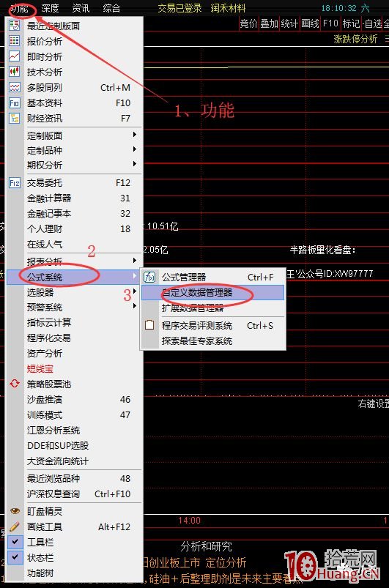The width and height of the screenshot is (389, 588).
Task: Open the 资讯 menu
Action: [81, 8]
